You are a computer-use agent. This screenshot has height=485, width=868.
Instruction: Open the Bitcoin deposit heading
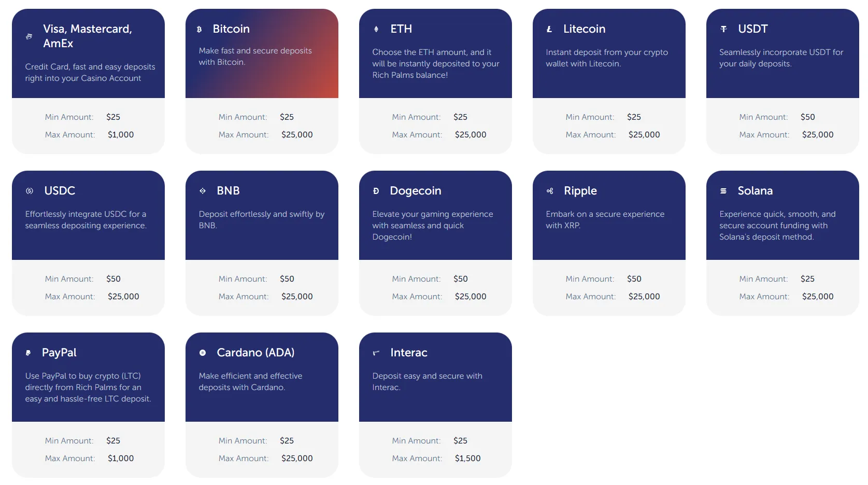pos(231,29)
